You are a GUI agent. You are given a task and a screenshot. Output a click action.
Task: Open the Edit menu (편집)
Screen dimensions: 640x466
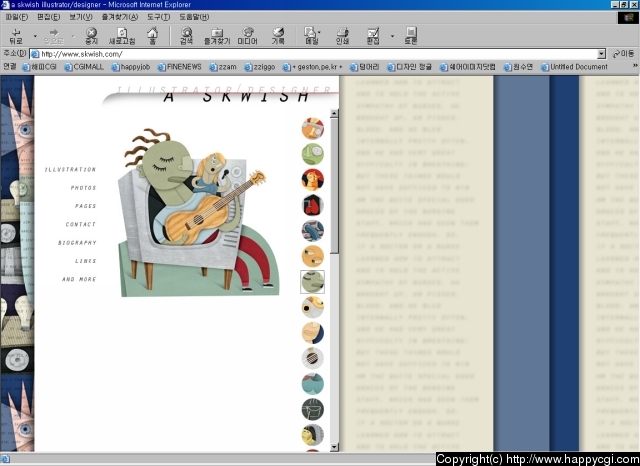tap(49, 17)
